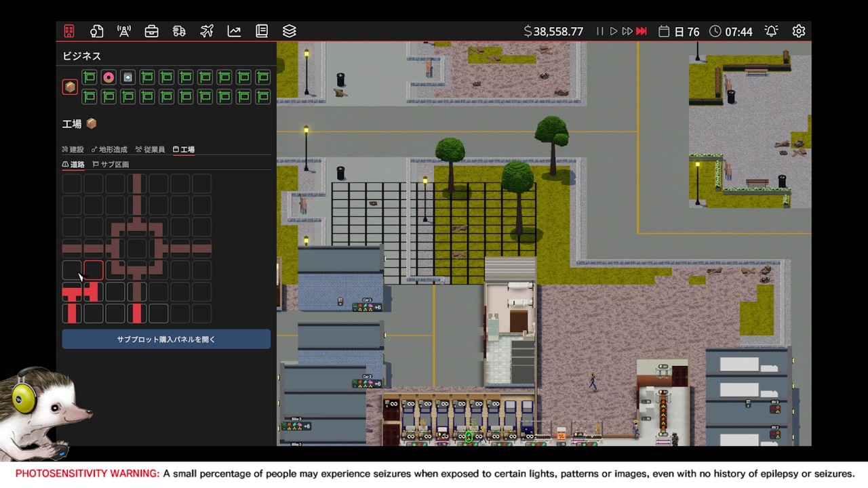
Task: Click the ビジネス panel heading
Action: tap(81, 56)
